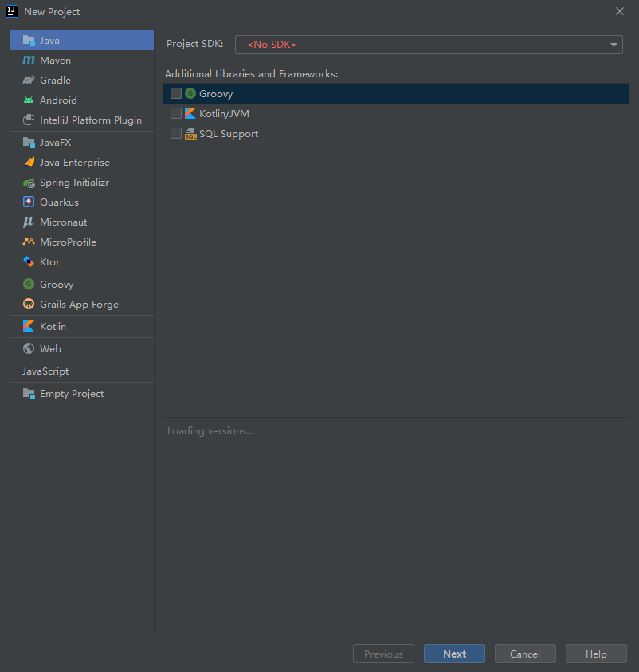The height and width of the screenshot is (672, 639).
Task: Click the Groovy icon in the sidebar
Action: pyautogui.click(x=29, y=284)
